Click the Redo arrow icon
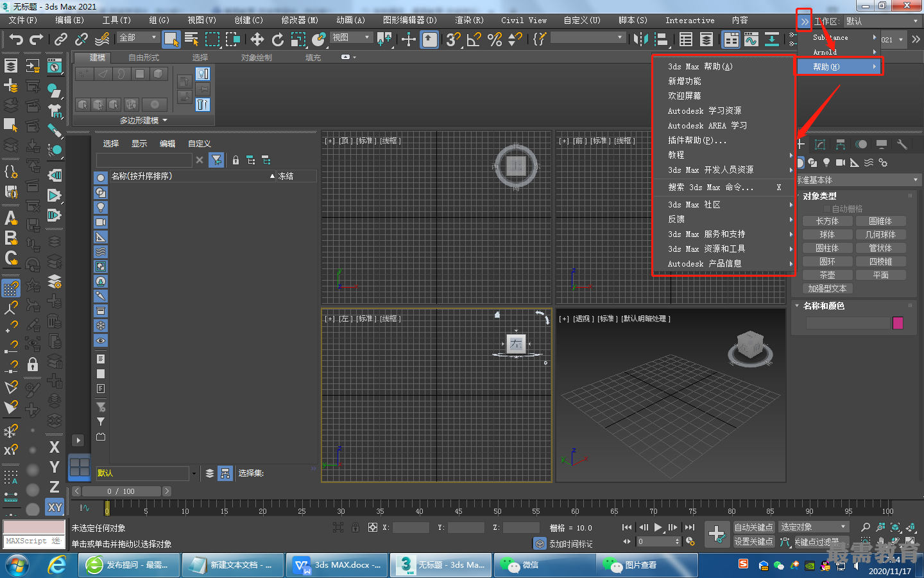 click(37, 40)
